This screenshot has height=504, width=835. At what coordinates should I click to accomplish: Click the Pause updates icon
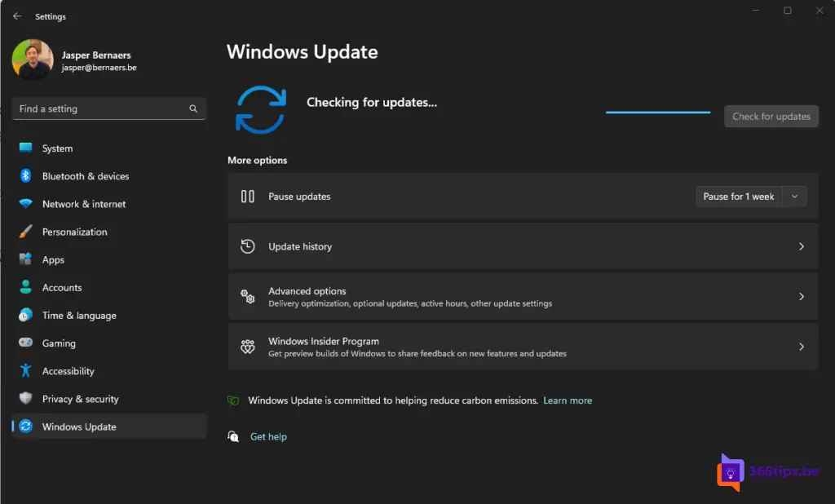(x=248, y=196)
